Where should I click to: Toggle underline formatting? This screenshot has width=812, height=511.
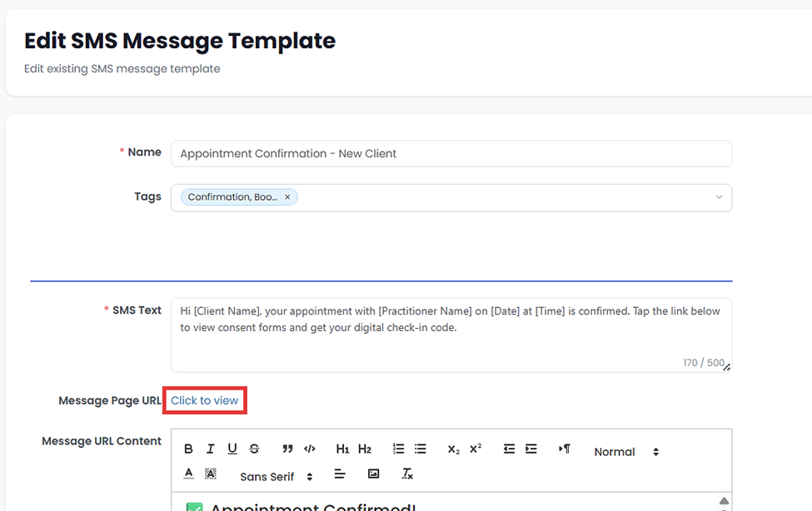click(x=232, y=449)
